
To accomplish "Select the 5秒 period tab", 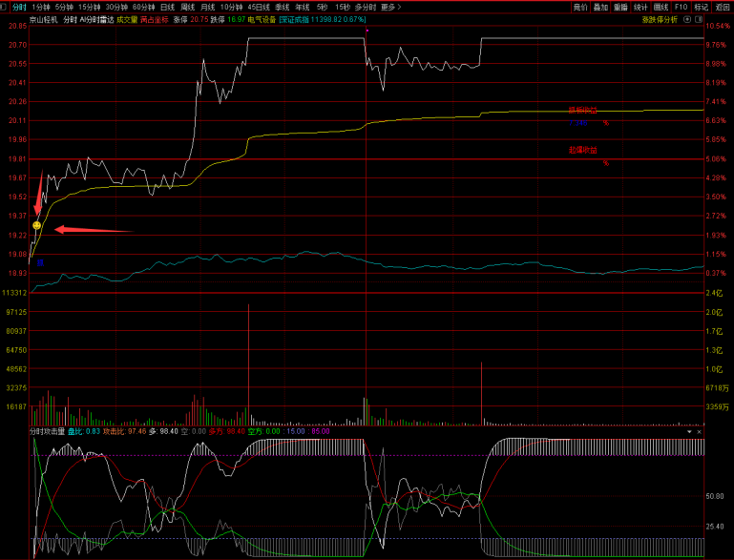I will click(322, 7).
